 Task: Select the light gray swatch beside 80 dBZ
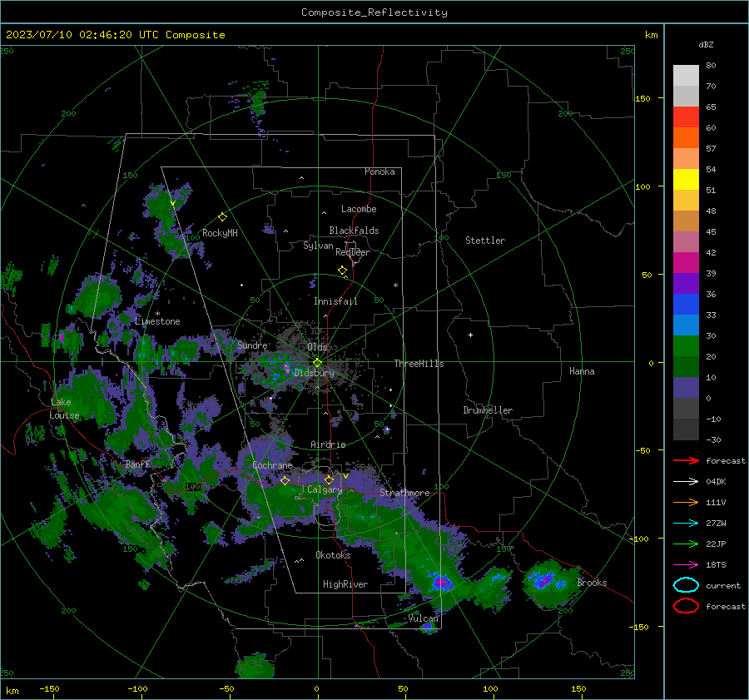coord(686,76)
